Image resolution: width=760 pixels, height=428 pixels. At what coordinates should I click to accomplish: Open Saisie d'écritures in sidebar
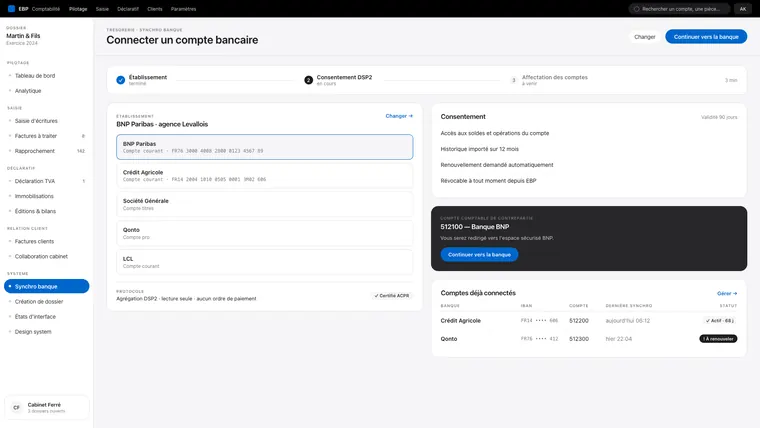pos(47,121)
